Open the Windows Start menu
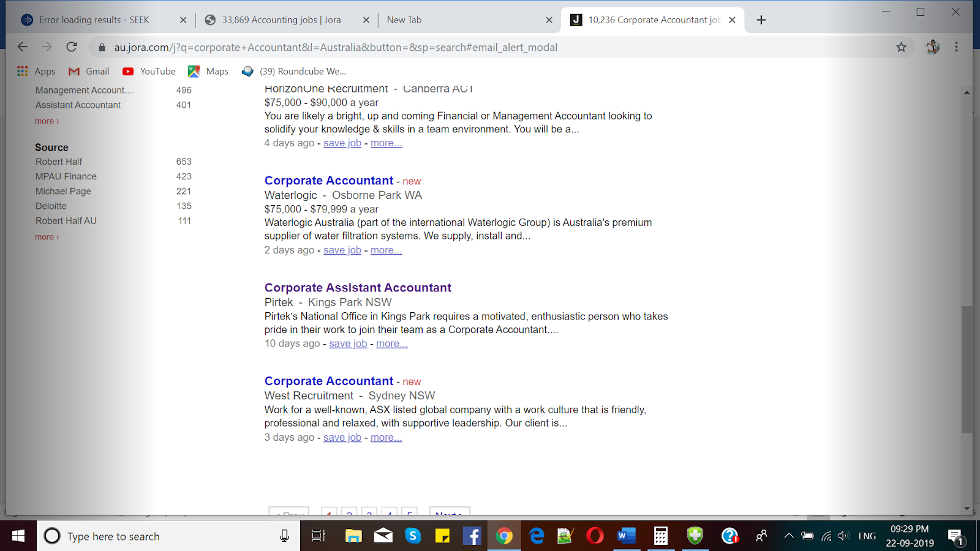Viewport: 980px width, 551px height. coord(18,536)
